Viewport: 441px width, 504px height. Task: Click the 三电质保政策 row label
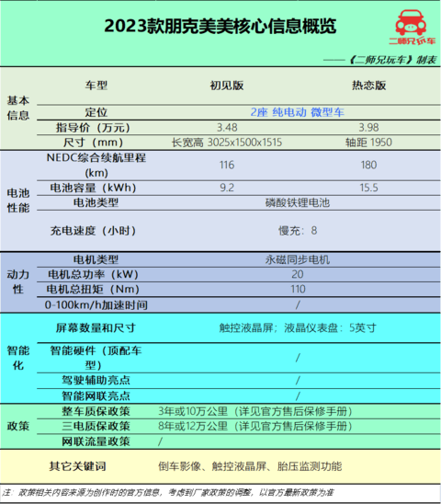click(x=96, y=427)
